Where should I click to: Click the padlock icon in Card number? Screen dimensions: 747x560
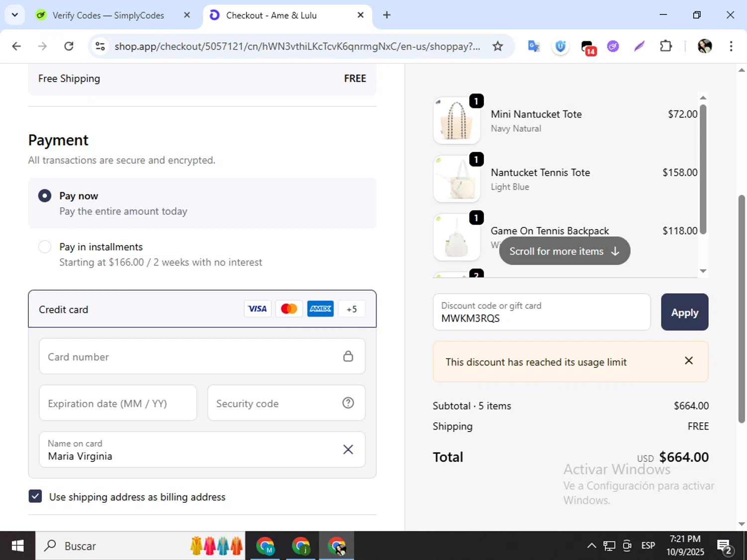348,356
